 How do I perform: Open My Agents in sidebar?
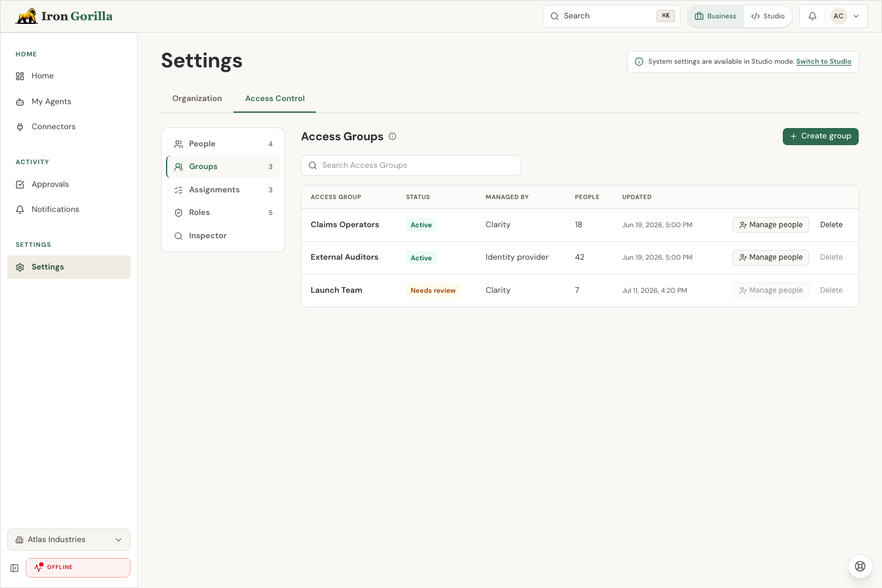[x=69, y=102]
